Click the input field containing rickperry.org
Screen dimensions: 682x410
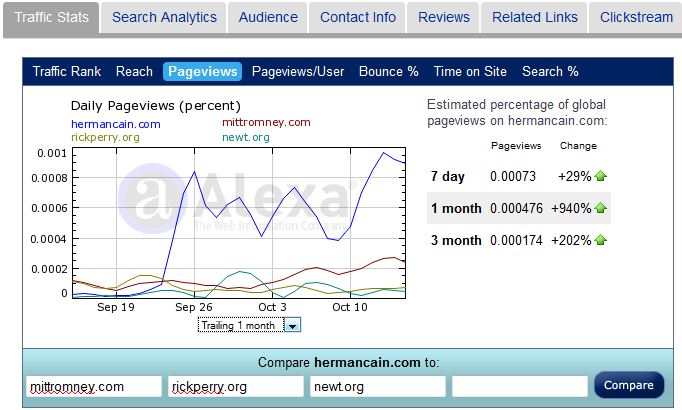236,386
